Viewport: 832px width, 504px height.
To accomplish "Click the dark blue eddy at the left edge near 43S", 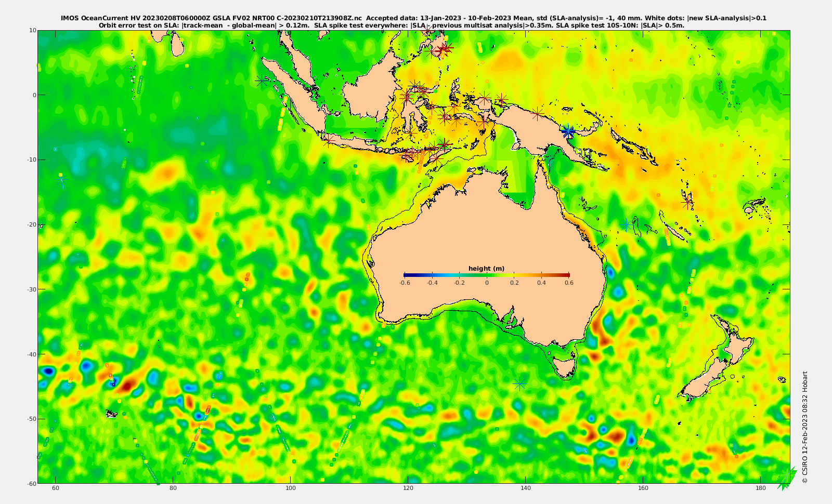I will tap(48, 371).
